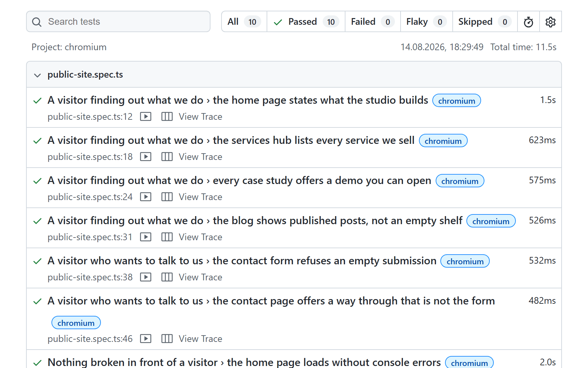Open View Trace for public-site.spec.ts:12
The image size is (588, 368).
click(200, 117)
